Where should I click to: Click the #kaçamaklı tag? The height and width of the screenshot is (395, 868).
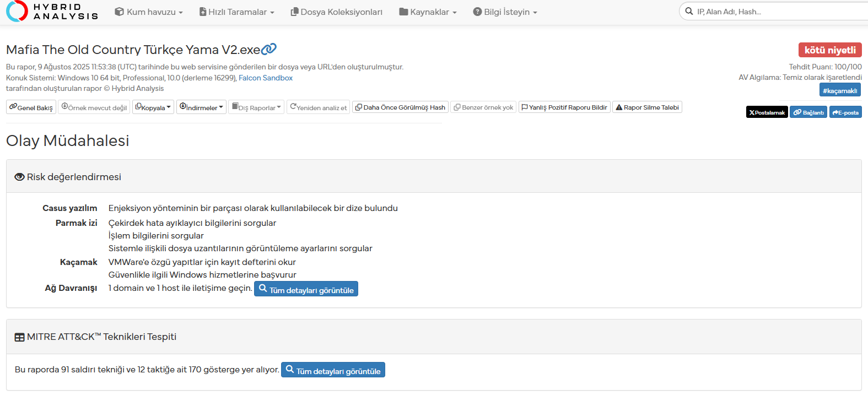(x=840, y=90)
